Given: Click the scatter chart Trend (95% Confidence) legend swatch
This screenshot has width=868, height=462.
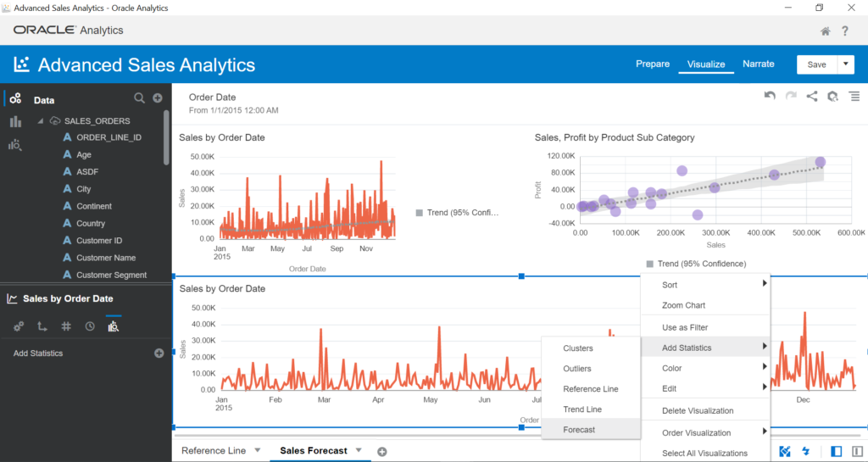Looking at the screenshot, I should coord(650,264).
